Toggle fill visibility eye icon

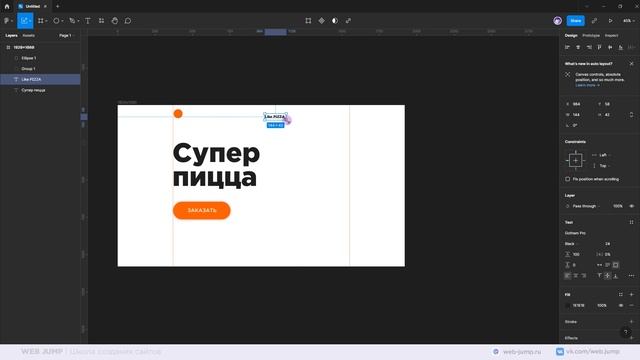(x=621, y=305)
